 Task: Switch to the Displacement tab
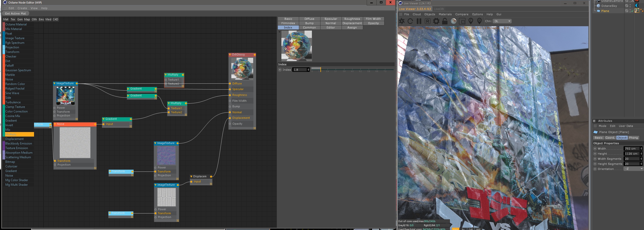[x=352, y=23]
